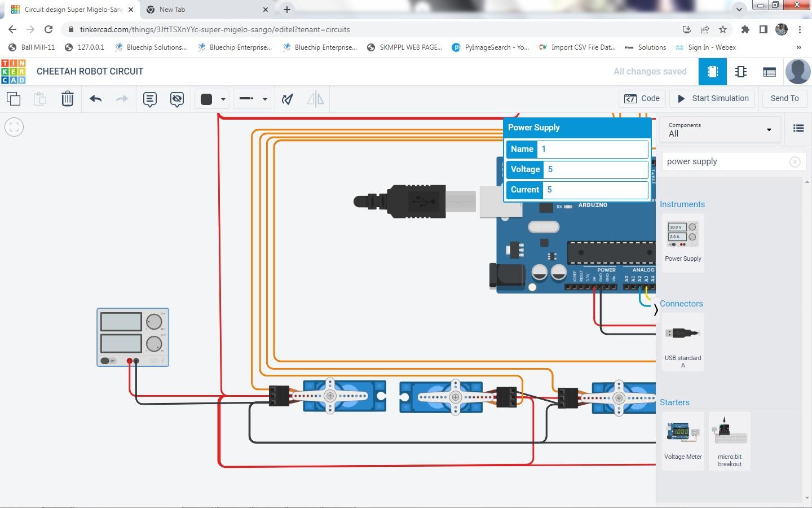The image size is (812, 508).
Task: Click the Instruments section heading
Action: [682, 204]
